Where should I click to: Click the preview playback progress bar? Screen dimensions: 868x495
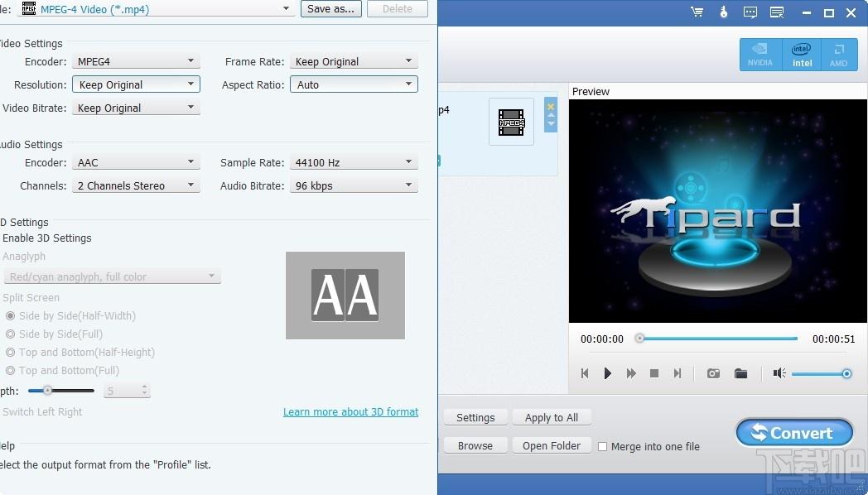pos(718,339)
